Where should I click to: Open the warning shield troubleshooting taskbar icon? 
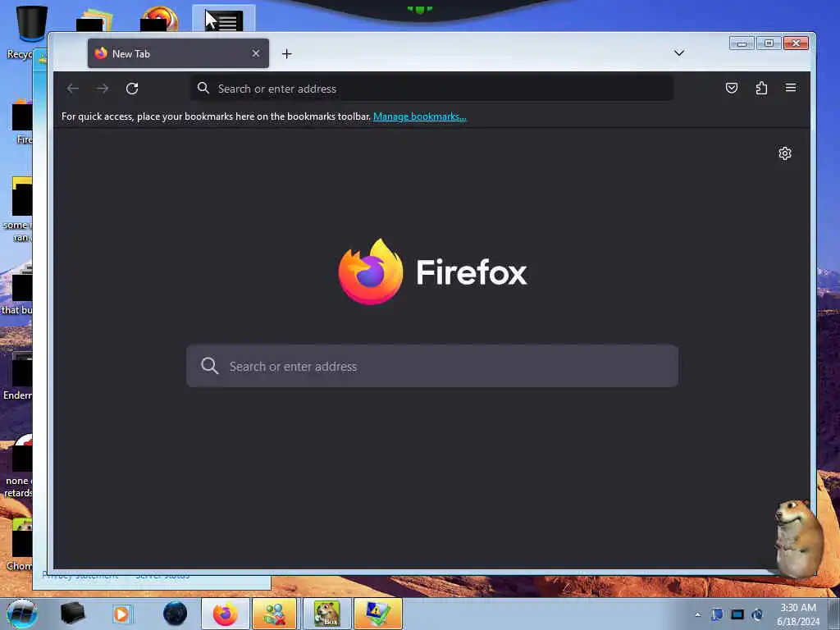[377, 614]
